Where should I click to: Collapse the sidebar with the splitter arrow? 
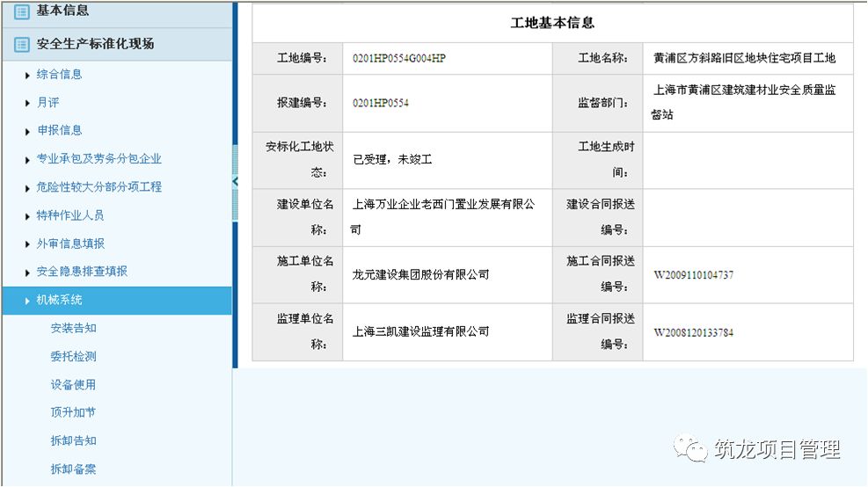click(x=236, y=181)
